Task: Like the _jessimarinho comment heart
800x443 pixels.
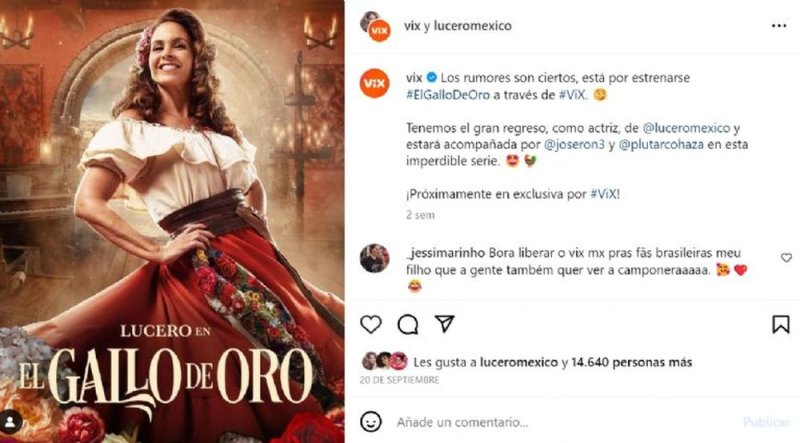Action: point(786,258)
